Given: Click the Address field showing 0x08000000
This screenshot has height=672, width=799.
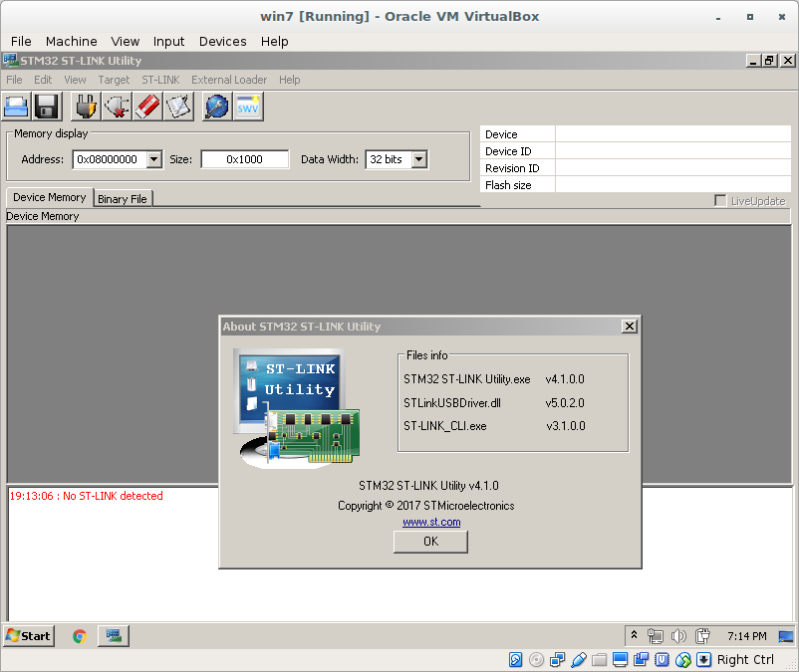Looking at the screenshot, I should 110,159.
